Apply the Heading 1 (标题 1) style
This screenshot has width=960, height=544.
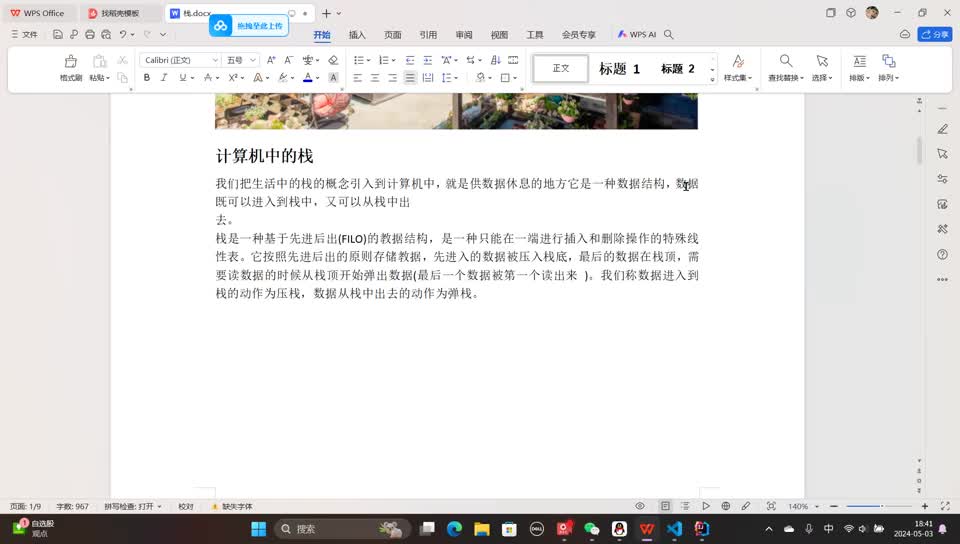[619, 69]
